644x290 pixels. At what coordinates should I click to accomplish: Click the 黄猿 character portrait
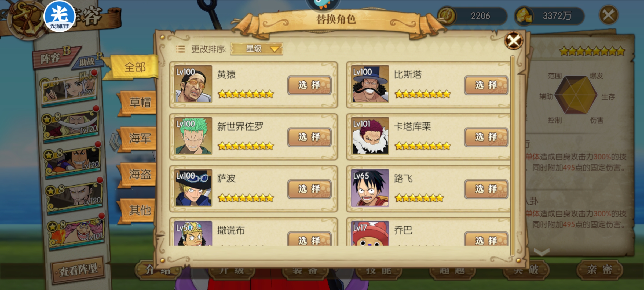[193, 84]
